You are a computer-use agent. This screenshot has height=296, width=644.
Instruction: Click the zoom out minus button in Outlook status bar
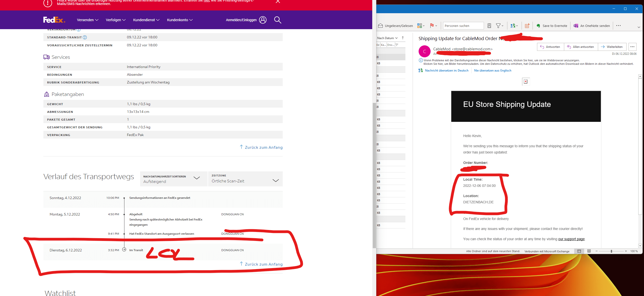pos(596,251)
